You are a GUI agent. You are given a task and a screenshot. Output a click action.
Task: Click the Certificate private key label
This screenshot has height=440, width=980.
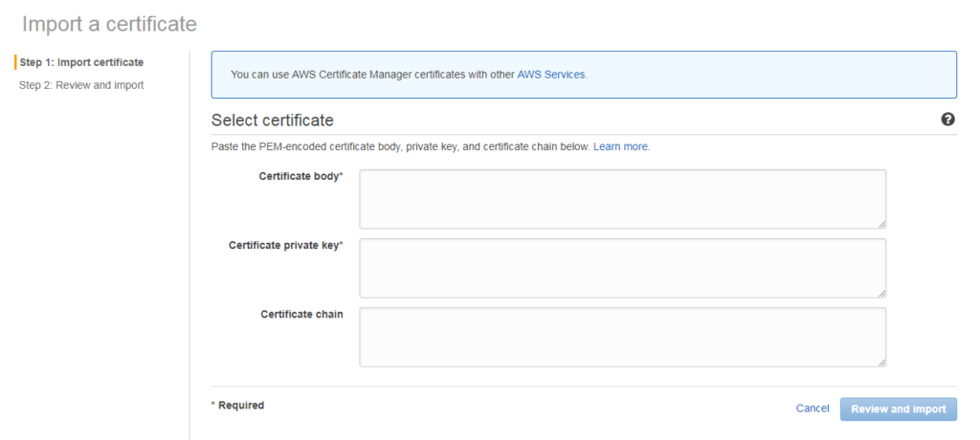(286, 246)
